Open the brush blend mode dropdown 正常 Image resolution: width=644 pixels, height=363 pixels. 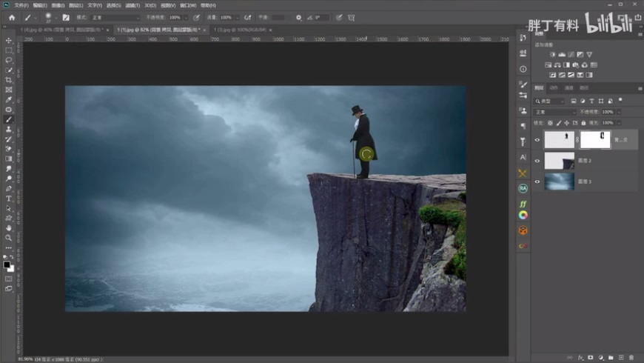(x=115, y=17)
